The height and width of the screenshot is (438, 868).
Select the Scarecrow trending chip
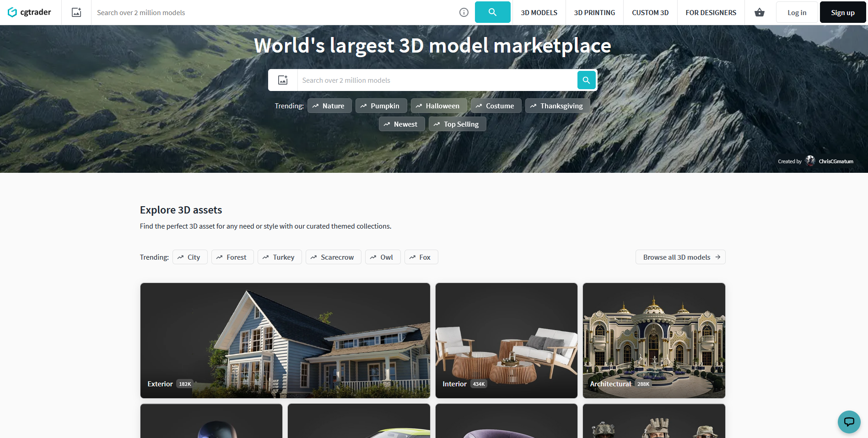tap(333, 257)
